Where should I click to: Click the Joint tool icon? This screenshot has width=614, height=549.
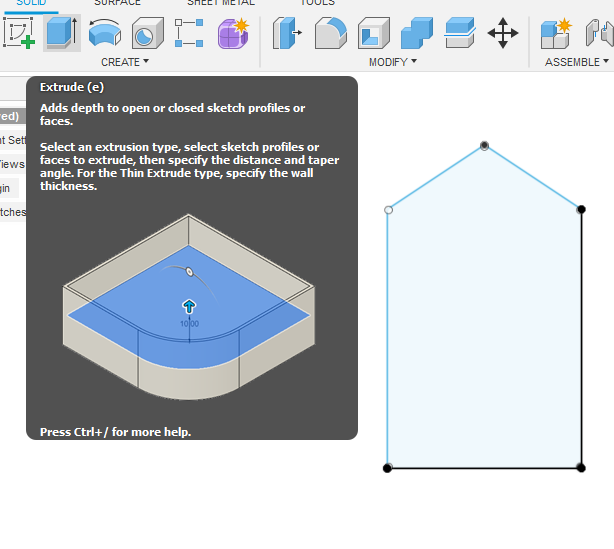pyautogui.click(x=600, y=33)
